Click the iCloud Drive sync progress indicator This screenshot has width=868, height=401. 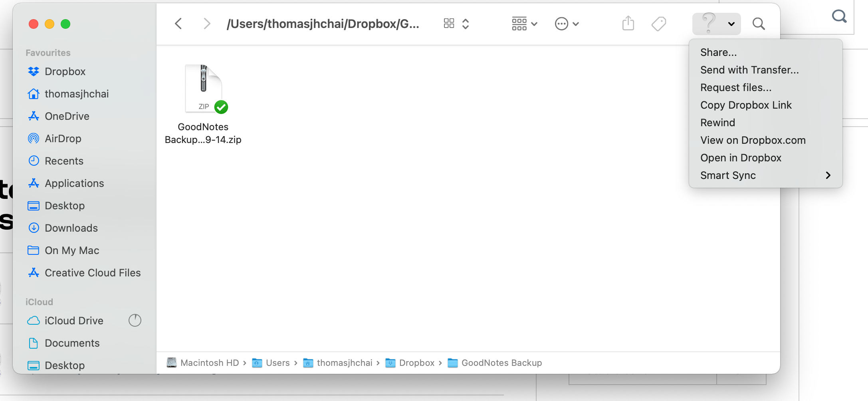135,320
